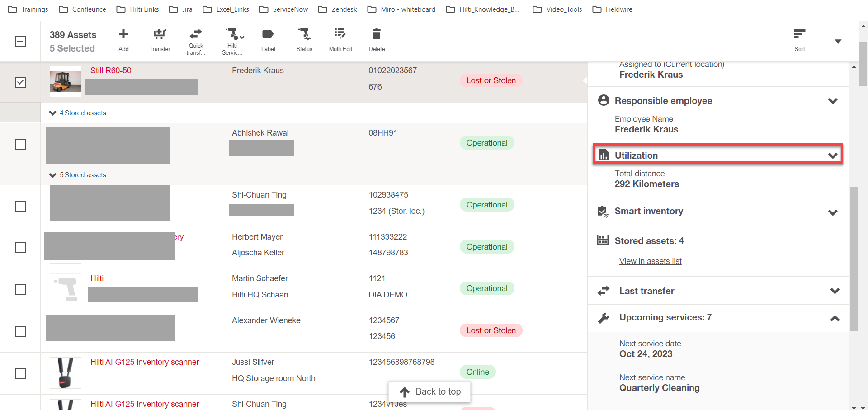Delete the selected assets
Image resolution: width=868 pixels, height=410 pixels.
click(377, 40)
